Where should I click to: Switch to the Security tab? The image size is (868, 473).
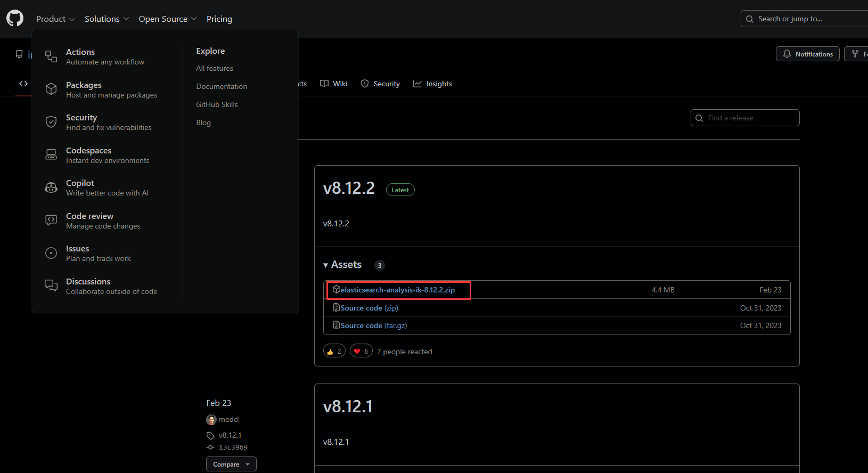coord(380,84)
